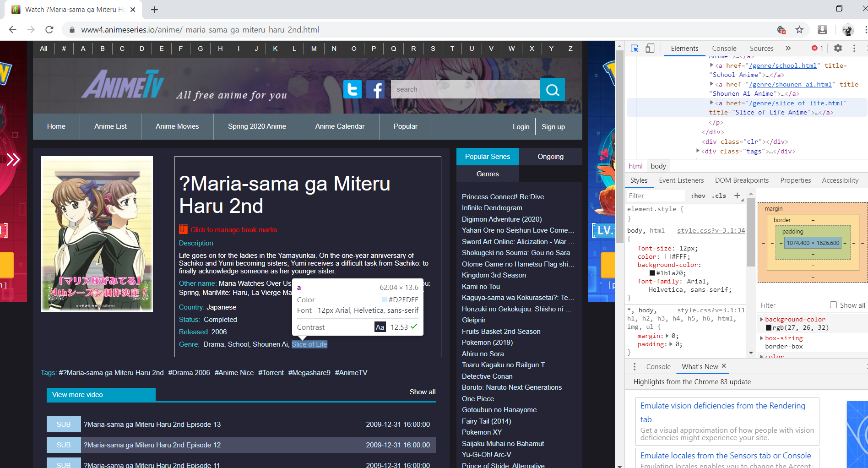Image resolution: width=868 pixels, height=468 pixels.
Task: Open Princess Connect! Re:Dive series link
Action: click(503, 197)
